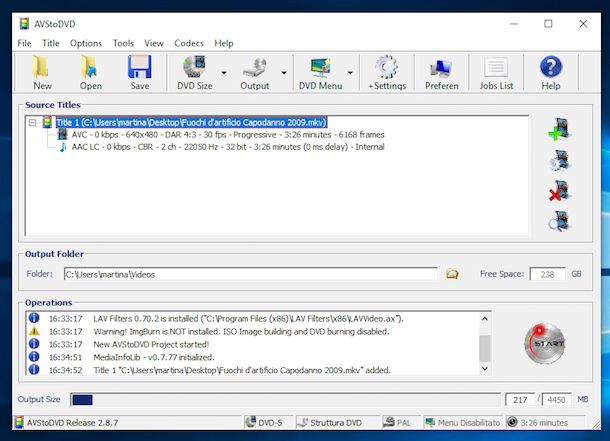Image resolution: width=610 pixels, height=441 pixels.
Task: Browse output folder with the folder icon
Action: coord(452,274)
